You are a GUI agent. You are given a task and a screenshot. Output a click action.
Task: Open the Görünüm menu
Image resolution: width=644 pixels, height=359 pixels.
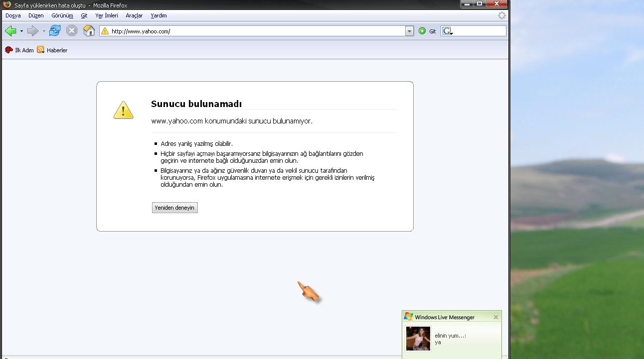click(x=62, y=15)
